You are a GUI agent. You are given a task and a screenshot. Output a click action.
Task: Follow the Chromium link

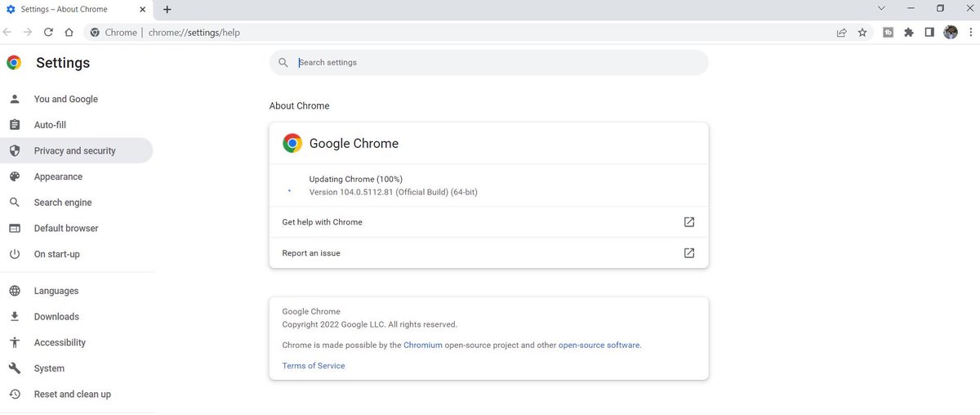(423, 346)
